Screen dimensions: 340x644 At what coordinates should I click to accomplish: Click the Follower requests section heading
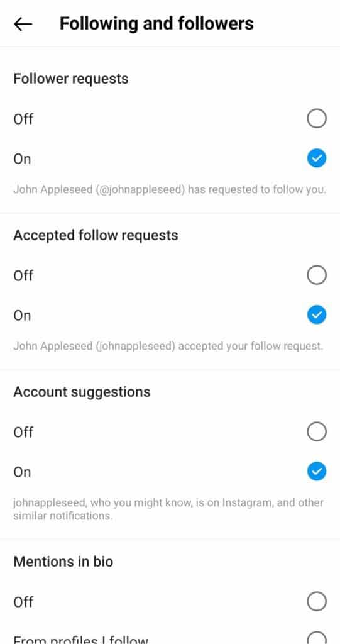click(71, 79)
